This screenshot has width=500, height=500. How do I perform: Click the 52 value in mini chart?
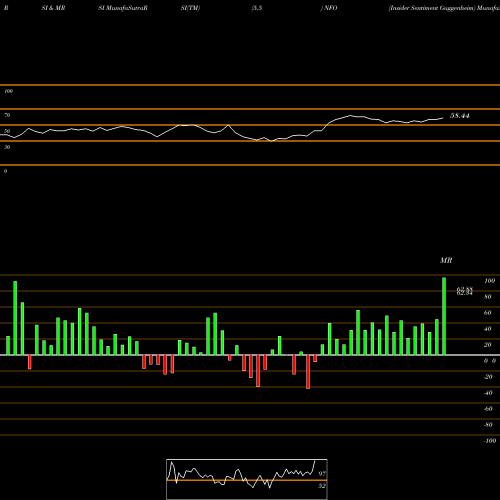coord(322,486)
